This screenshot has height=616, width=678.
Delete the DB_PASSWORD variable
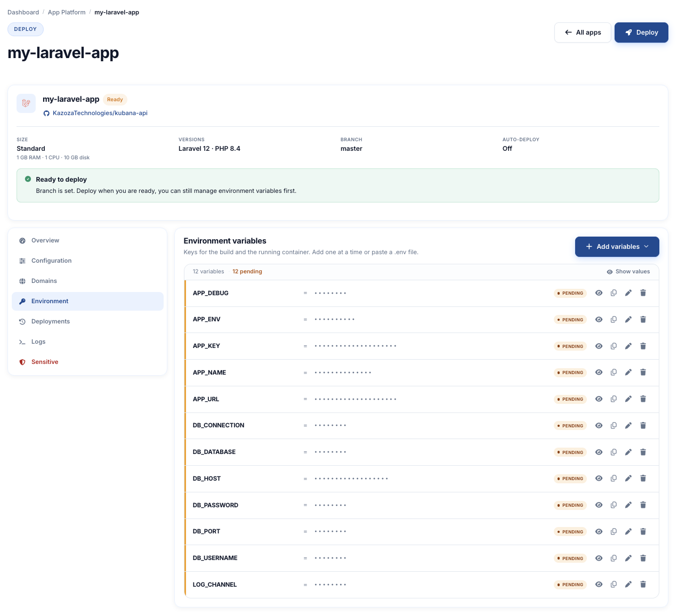tap(643, 505)
